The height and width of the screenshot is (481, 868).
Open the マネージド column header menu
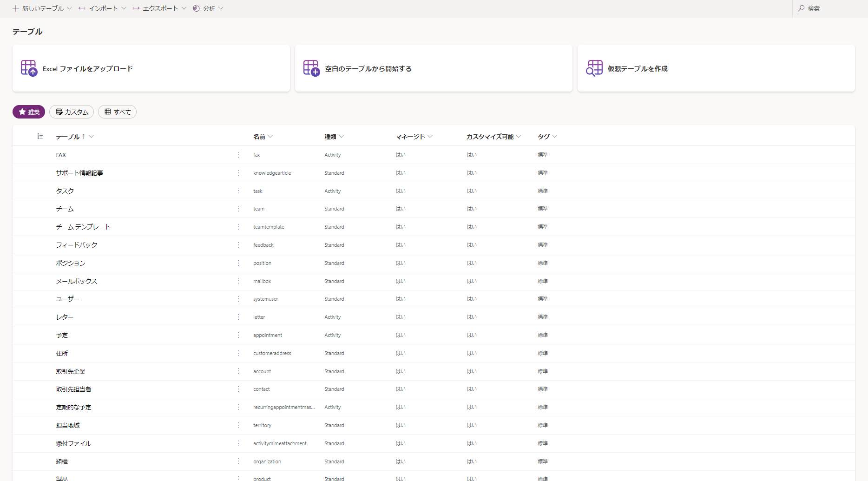(430, 136)
